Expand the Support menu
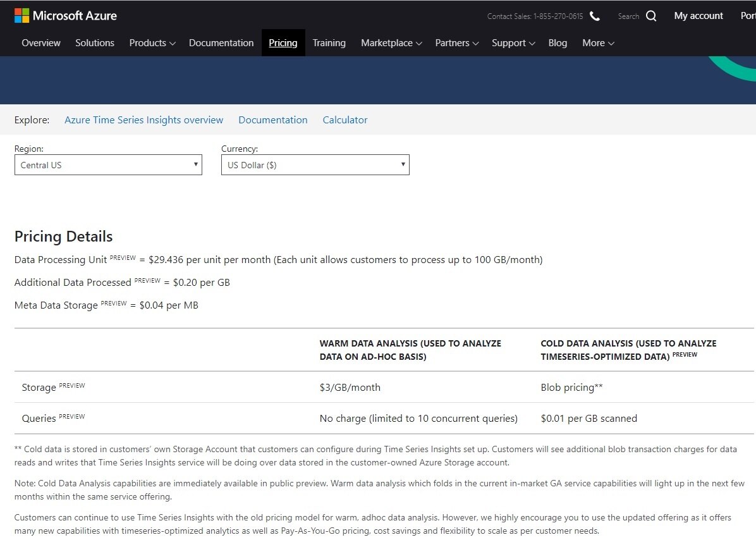 tap(513, 43)
